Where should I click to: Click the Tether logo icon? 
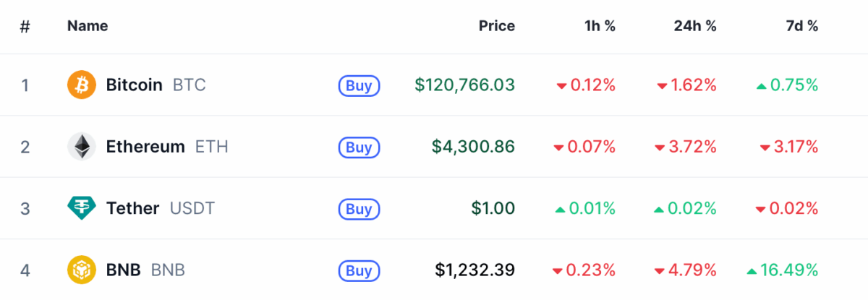[x=82, y=209]
